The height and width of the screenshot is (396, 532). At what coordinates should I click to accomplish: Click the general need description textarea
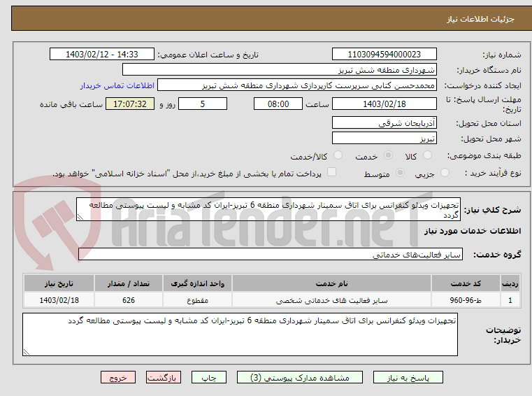268,210
